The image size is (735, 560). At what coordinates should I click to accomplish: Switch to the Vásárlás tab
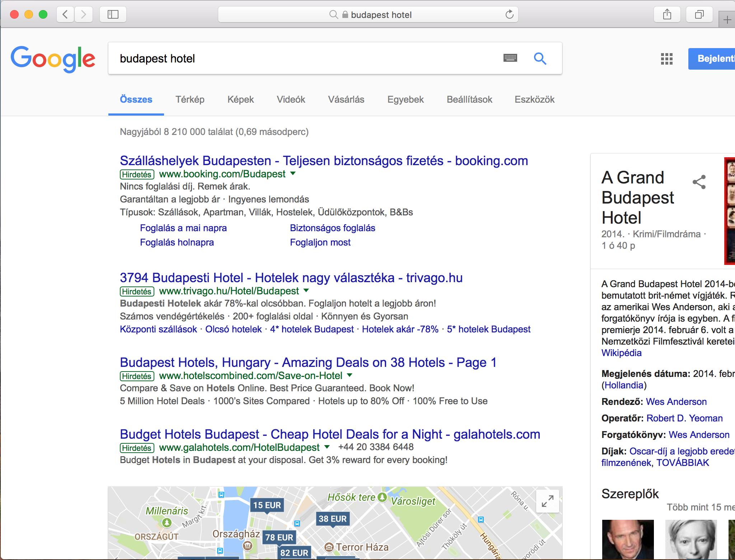tap(346, 99)
